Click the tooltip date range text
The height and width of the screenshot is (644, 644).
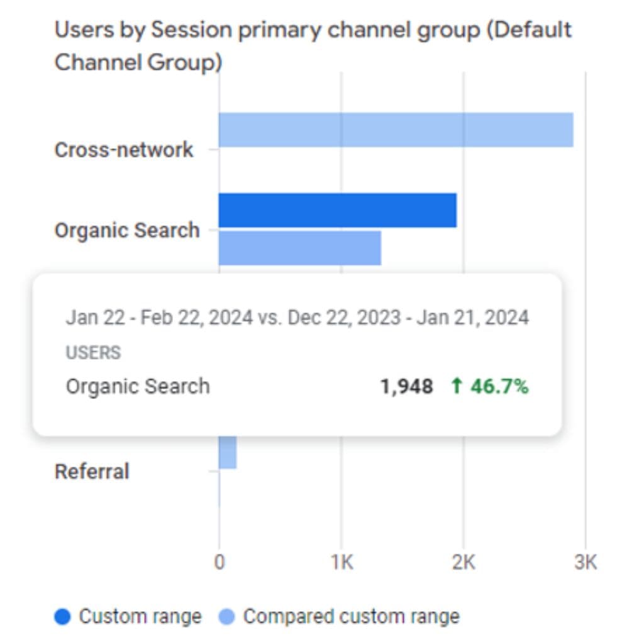[x=297, y=318]
